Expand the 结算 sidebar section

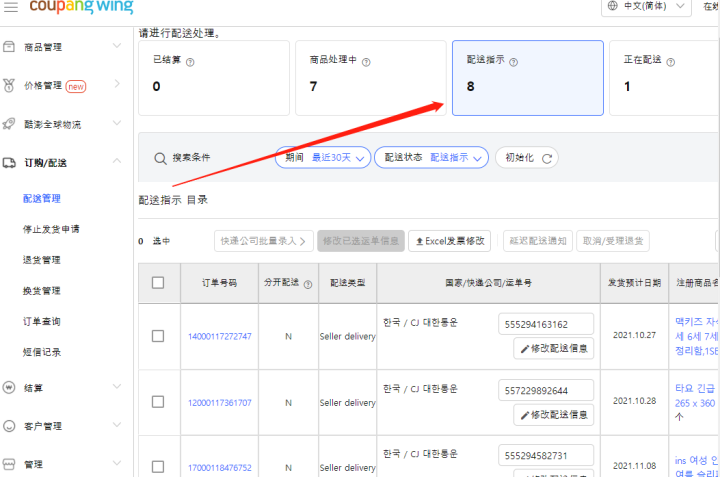(x=117, y=386)
